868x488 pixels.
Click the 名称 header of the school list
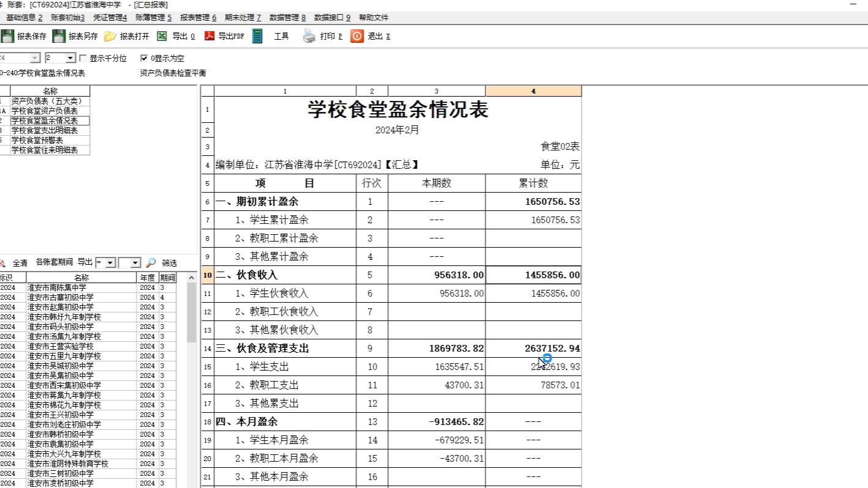click(81, 278)
